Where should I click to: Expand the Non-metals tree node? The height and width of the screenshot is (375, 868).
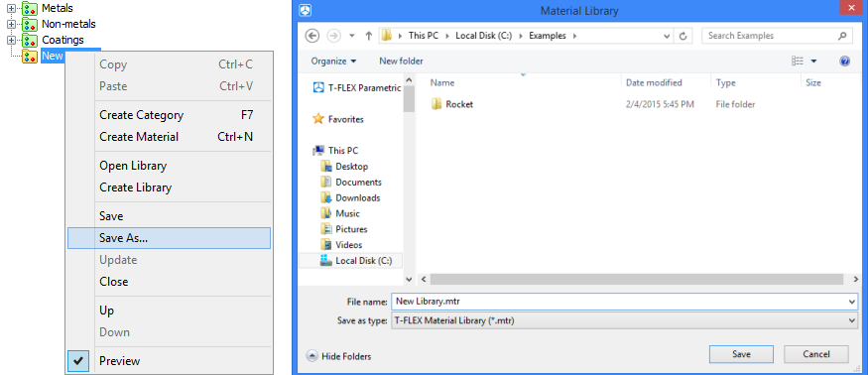[11, 25]
